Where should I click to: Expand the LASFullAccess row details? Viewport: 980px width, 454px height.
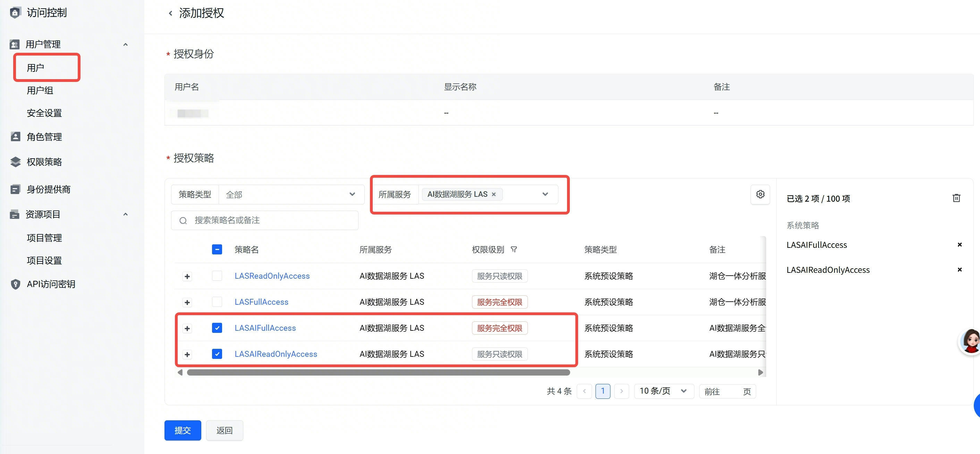[x=187, y=303]
